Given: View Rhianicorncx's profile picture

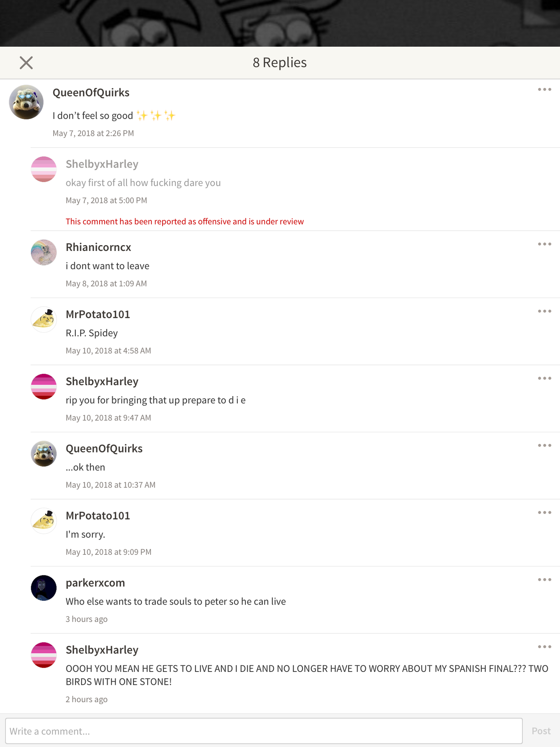Looking at the screenshot, I should (44, 253).
